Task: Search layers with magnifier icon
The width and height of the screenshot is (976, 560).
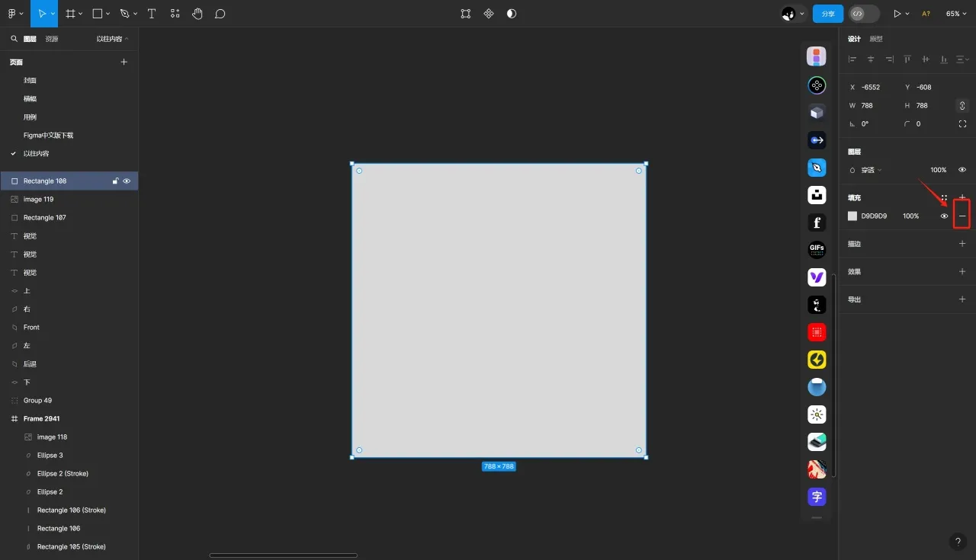Action: coord(14,39)
